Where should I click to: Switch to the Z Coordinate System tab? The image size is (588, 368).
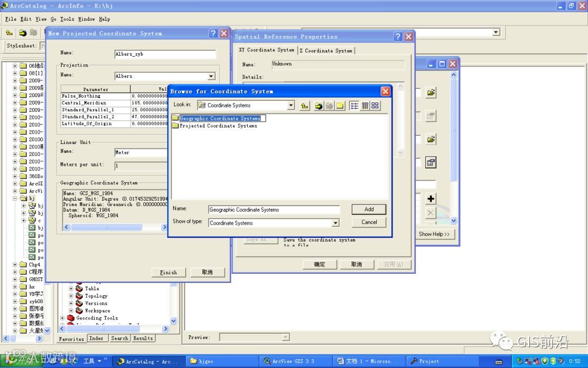pyautogui.click(x=326, y=51)
